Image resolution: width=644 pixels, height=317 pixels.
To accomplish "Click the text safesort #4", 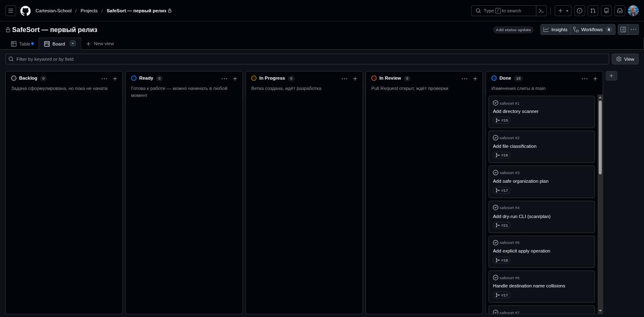I will pyautogui.click(x=509, y=208).
